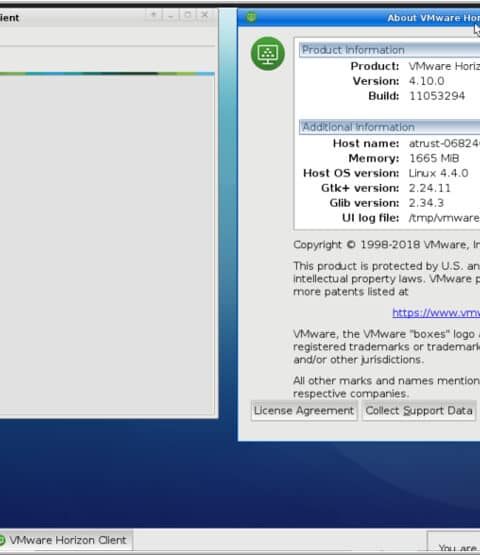Click the stick/plus button in Client title bar
This screenshot has height=555, width=480.
(x=154, y=15)
